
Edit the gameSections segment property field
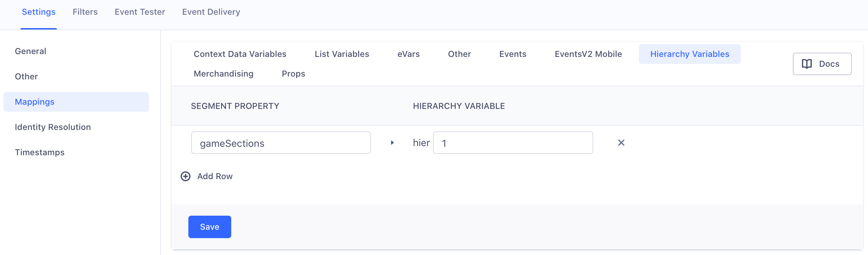pos(281,143)
